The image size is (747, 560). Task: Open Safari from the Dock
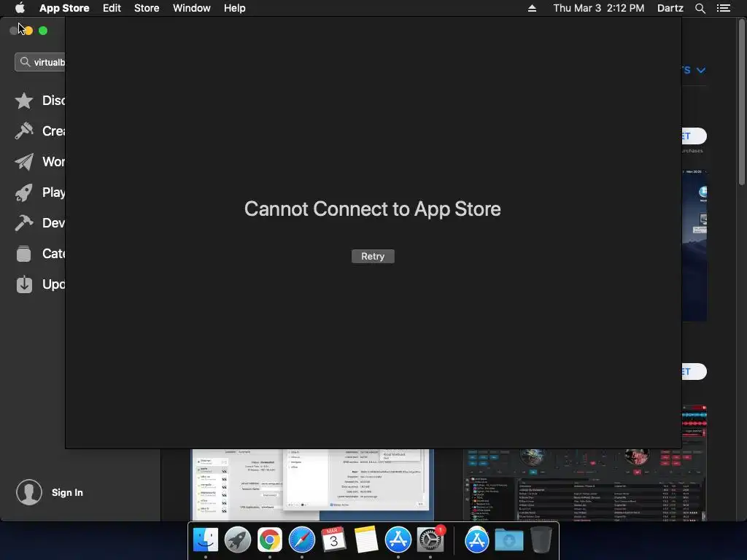click(301, 540)
